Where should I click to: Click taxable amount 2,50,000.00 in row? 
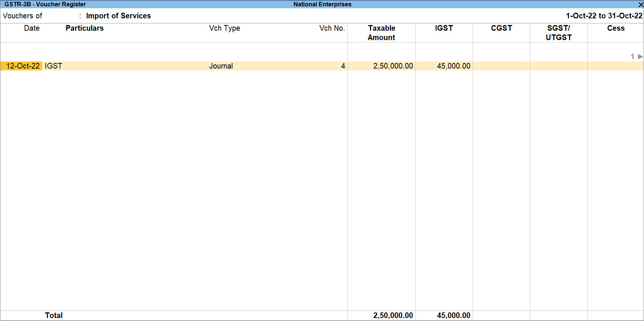393,66
